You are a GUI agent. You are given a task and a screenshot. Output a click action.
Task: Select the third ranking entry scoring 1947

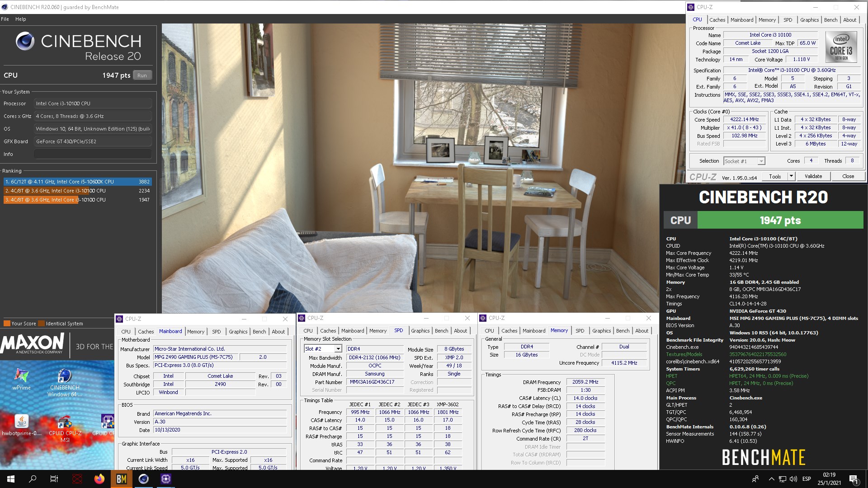[77, 200]
